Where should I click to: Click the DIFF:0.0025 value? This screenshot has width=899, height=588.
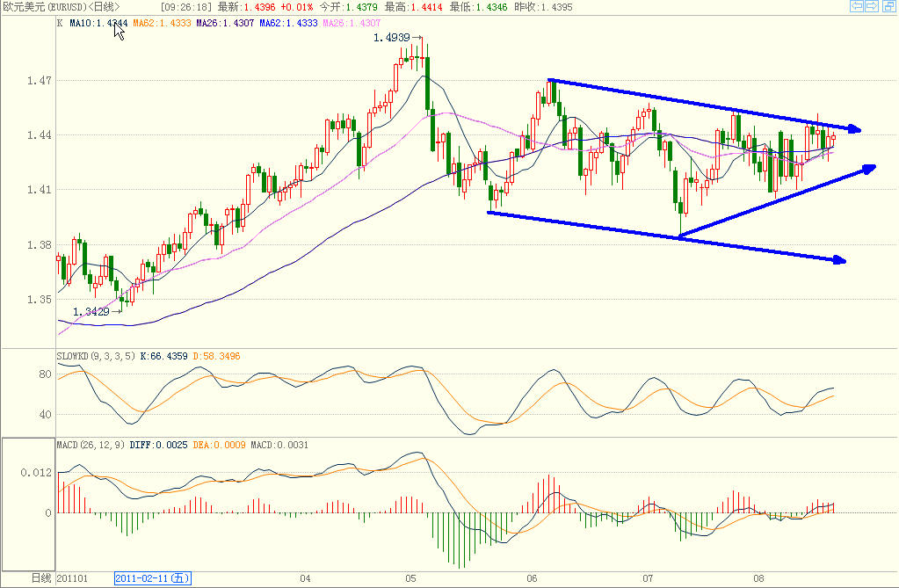pos(158,445)
